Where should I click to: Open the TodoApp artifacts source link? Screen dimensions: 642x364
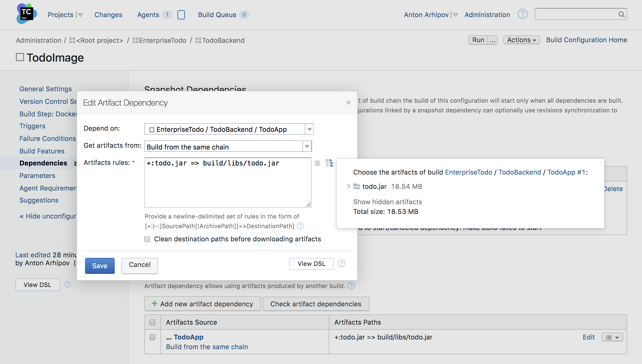pos(189,337)
